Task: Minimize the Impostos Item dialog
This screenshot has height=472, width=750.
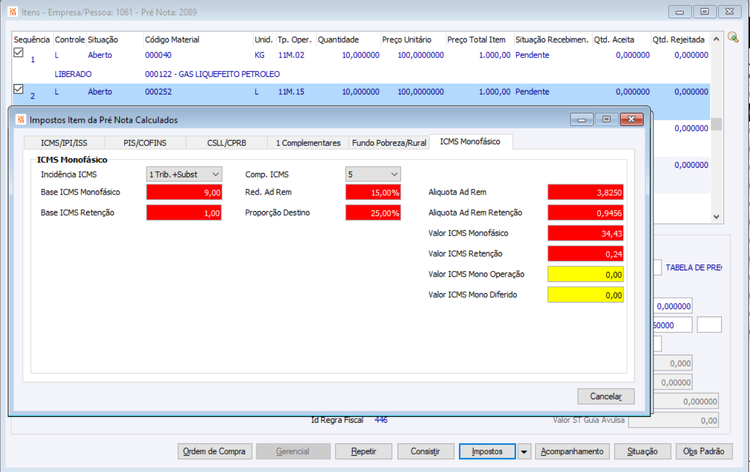Action: tap(582, 120)
